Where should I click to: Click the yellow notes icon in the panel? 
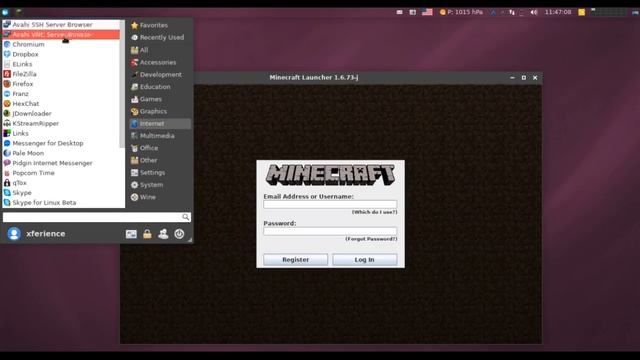(582, 12)
